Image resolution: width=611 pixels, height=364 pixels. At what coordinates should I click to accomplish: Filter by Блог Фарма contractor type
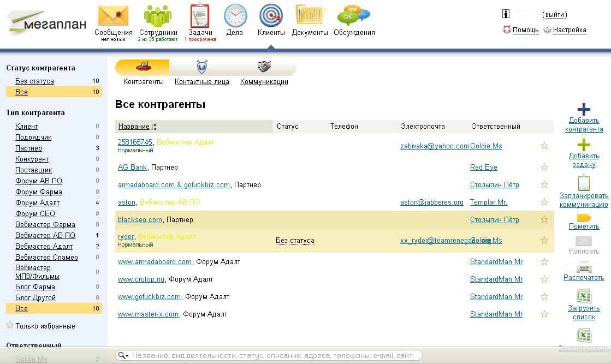35,287
